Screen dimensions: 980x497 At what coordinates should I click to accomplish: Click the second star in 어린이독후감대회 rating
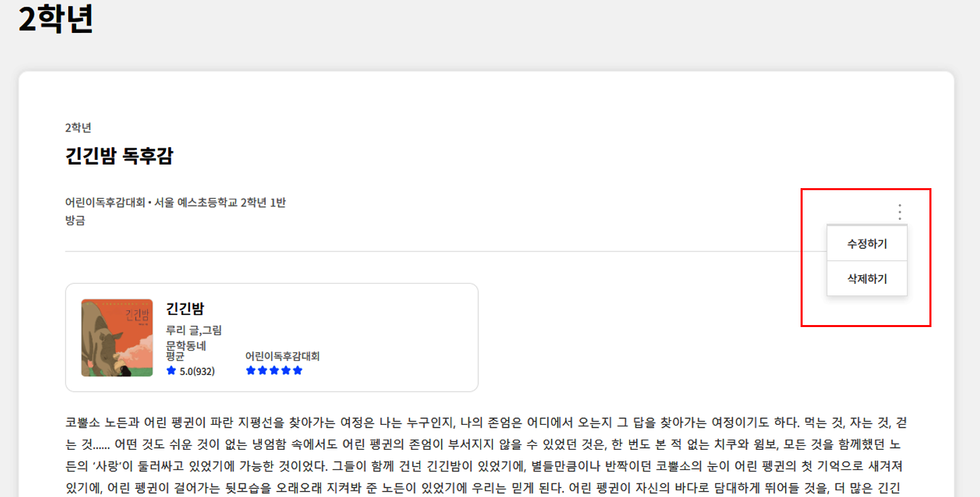click(262, 370)
